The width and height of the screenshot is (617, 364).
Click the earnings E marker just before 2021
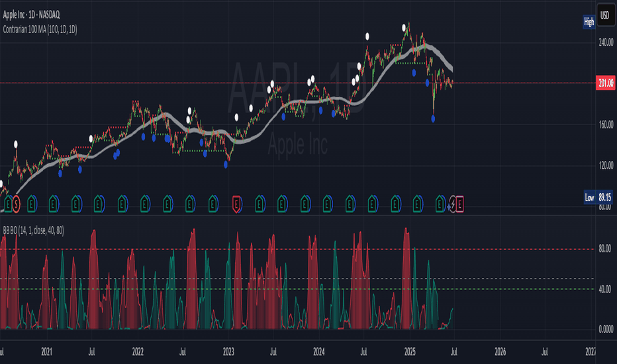32,204
